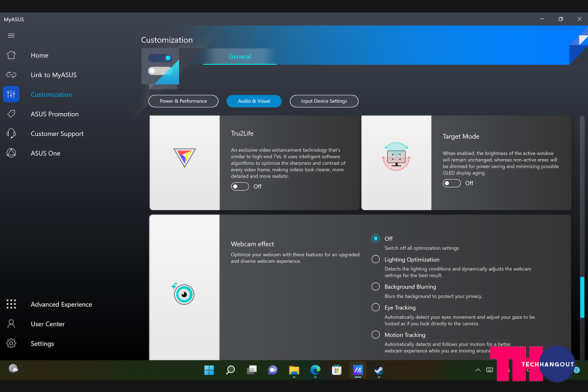This screenshot has height=392, width=588.
Task: Open Customer Support headset icon
Action: (11, 134)
